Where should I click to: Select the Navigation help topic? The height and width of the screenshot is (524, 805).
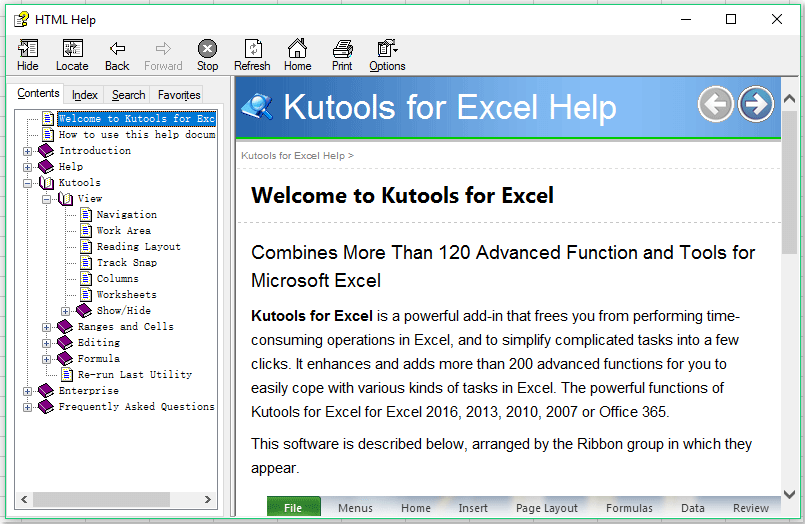coord(126,215)
